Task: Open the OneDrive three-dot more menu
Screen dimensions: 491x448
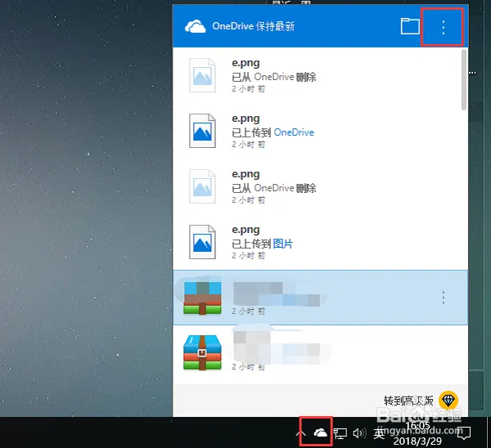Action: 443,27
